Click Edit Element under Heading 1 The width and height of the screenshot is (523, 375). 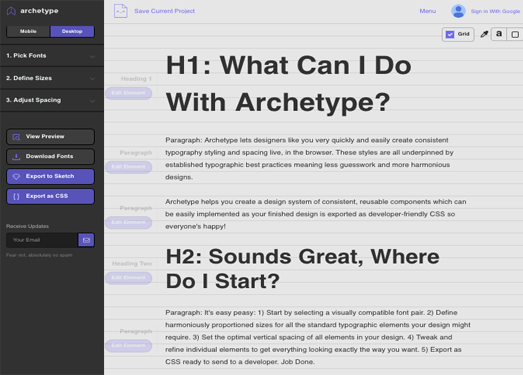click(128, 93)
